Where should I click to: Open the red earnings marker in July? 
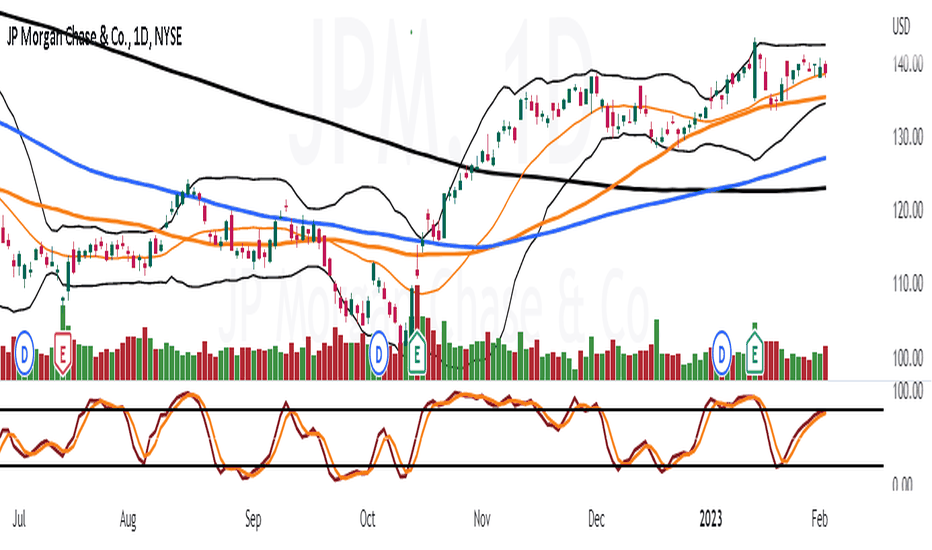click(x=63, y=355)
